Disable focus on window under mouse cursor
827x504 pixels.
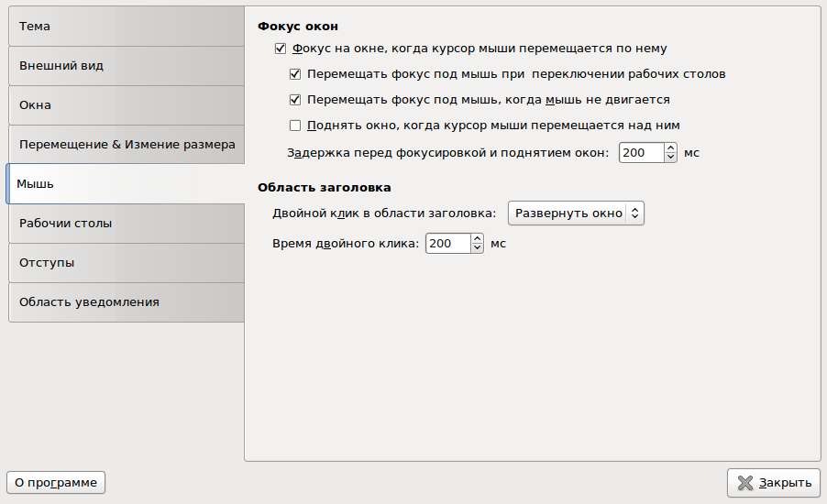(x=281, y=49)
